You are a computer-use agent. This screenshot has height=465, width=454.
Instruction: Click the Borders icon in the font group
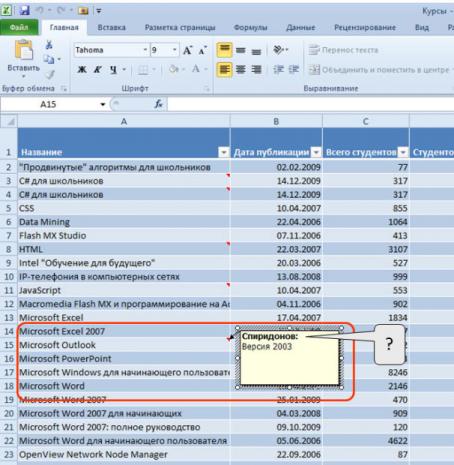143,70
